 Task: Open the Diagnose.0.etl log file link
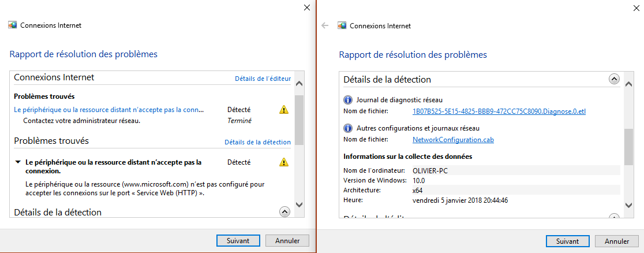click(x=499, y=111)
